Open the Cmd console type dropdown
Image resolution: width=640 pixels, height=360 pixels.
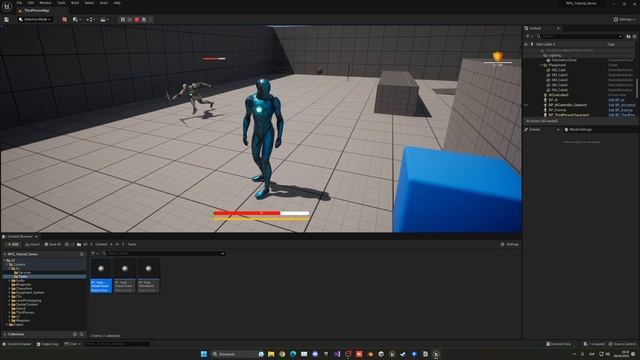point(72,344)
